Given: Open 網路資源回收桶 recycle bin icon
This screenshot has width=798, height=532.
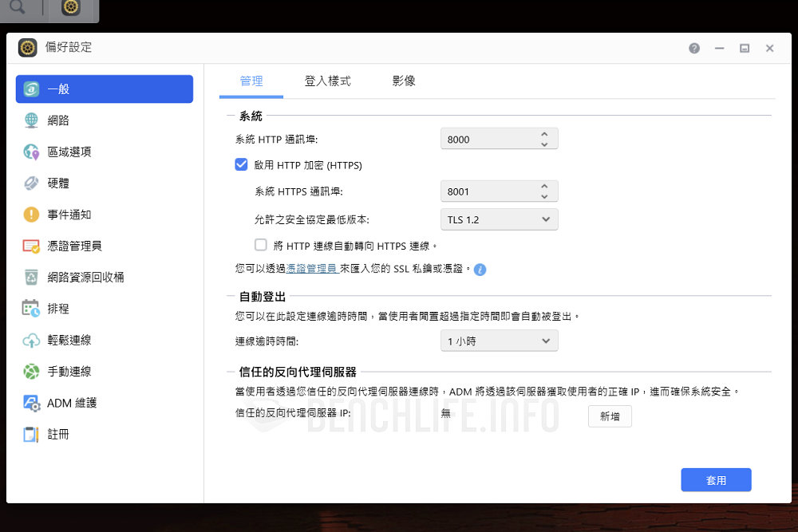Looking at the screenshot, I should click(x=31, y=277).
